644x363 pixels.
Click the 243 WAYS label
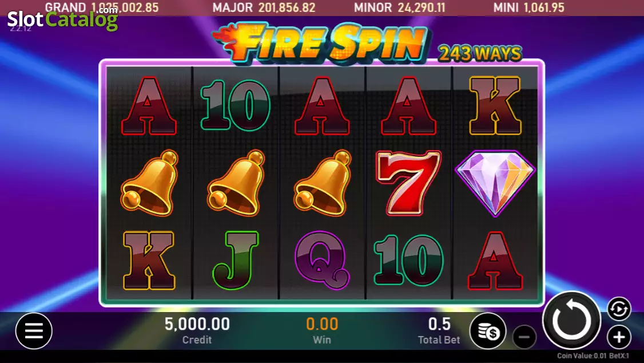480,53
